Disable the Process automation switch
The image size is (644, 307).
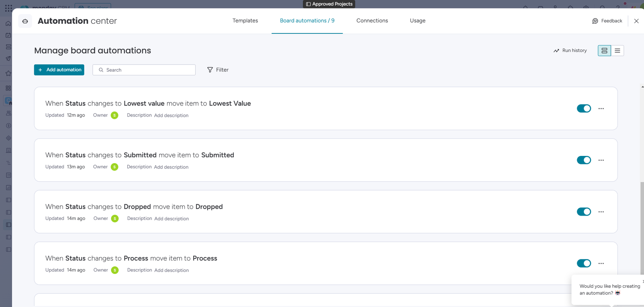click(x=584, y=263)
